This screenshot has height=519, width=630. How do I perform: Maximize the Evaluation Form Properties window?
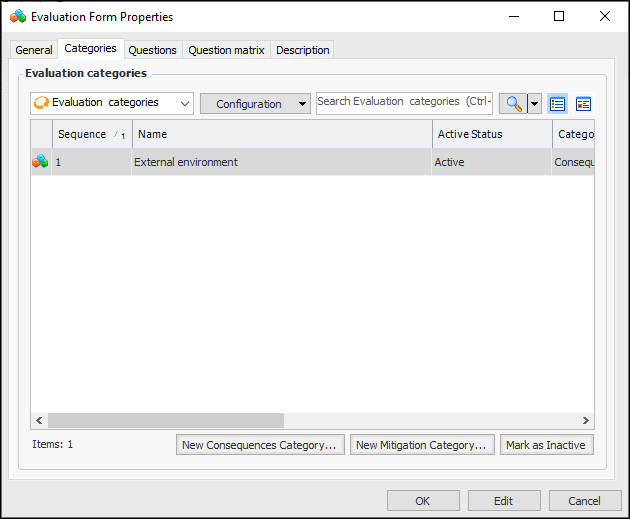pyautogui.click(x=559, y=16)
